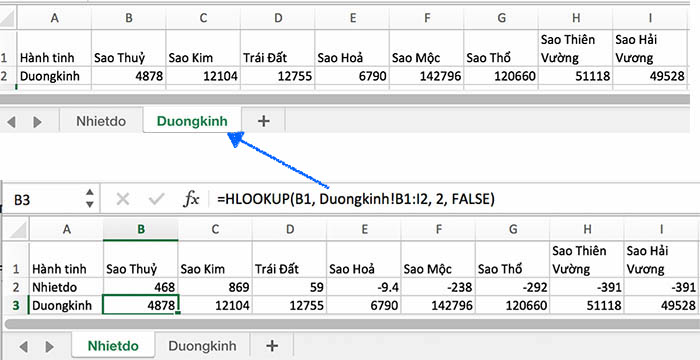Confirm formula with the checkmark icon

(156, 199)
